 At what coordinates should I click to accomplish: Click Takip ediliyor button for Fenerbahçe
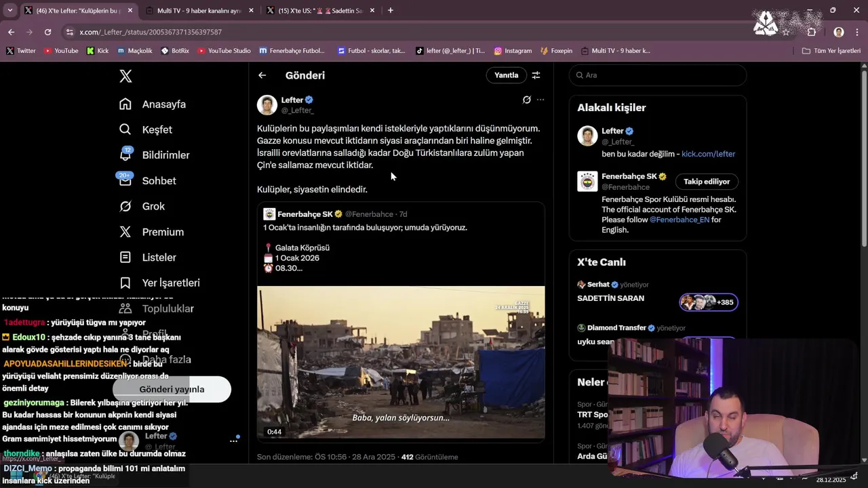(x=707, y=182)
